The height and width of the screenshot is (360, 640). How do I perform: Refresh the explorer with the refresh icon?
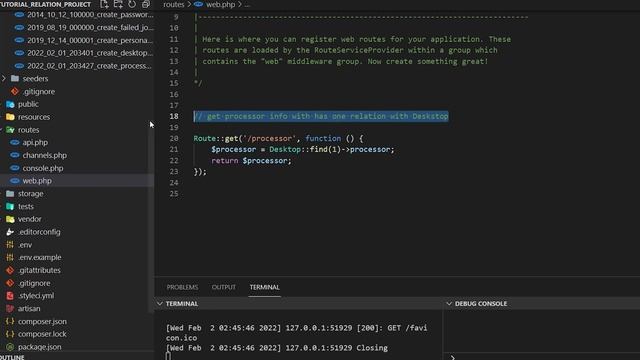132,4
